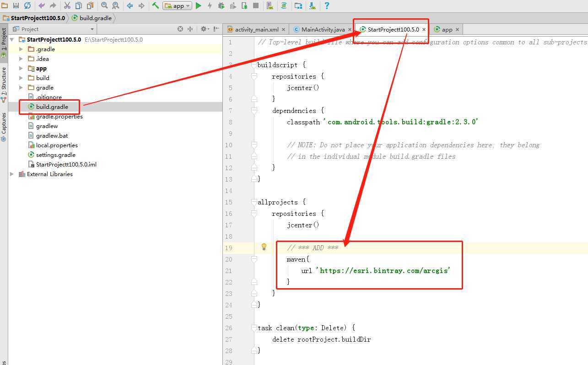The height and width of the screenshot is (365, 588).
Task: Toggle the Captures side tool window
Action: pos(4,126)
